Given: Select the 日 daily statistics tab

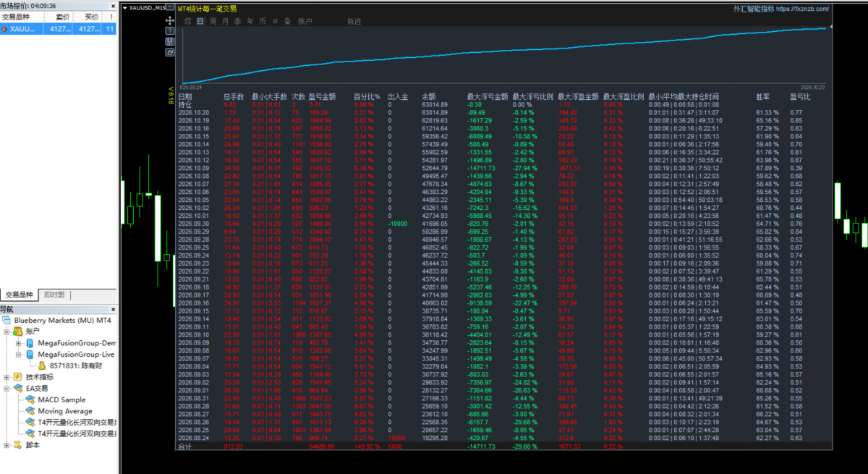Looking at the screenshot, I should [201, 22].
